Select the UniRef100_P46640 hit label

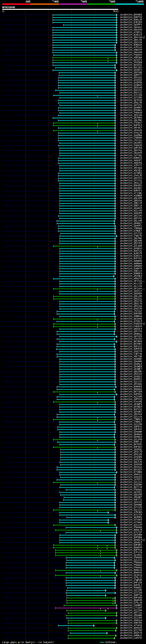(131, 55)
